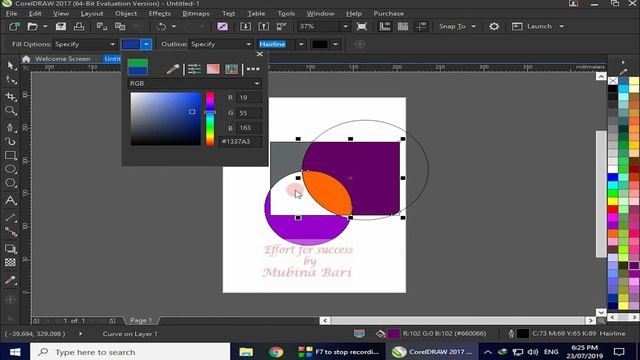Switch to the Page 1 tab
This screenshot has height=360, width=640.
click(x=141, y=320)
